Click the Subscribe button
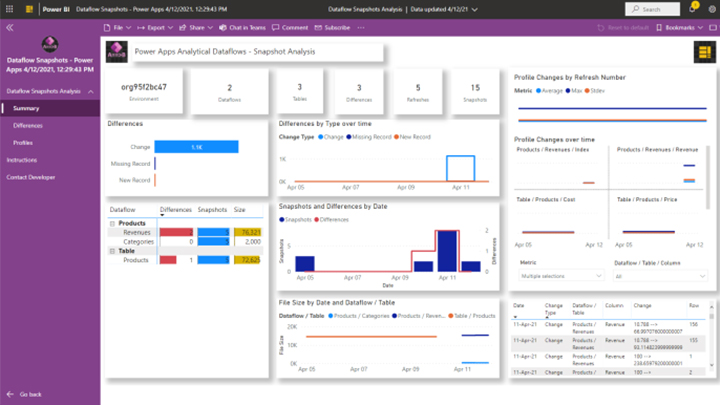Screen dimensions: 720x405 [332, 28]
